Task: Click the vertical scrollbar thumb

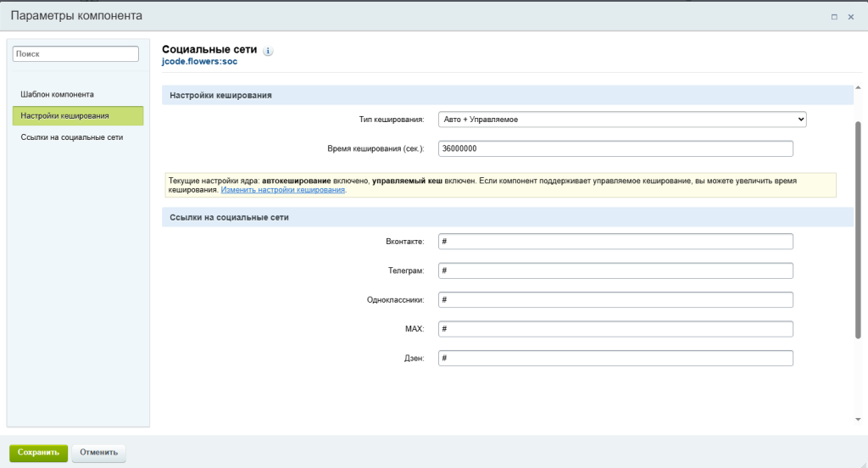Action: 858,229
